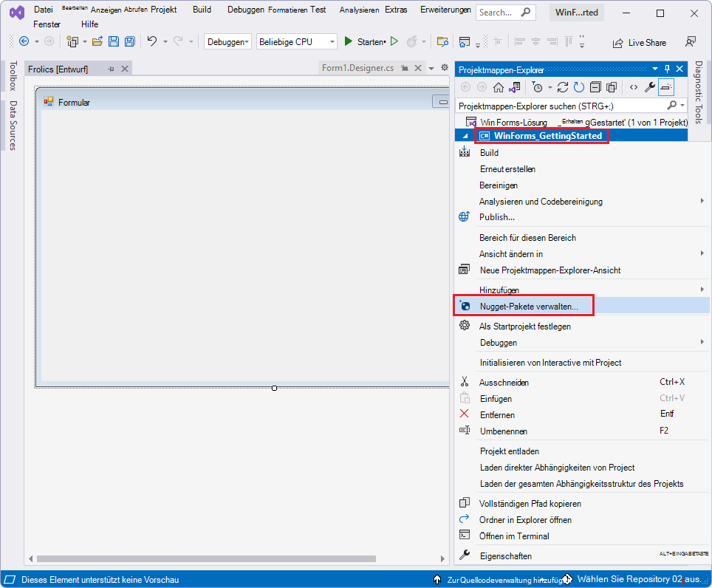Click the Properties wrench icon in Projektmappen-Explorer
The width and height of the screenshot is (712, 588).
[650, 86]
